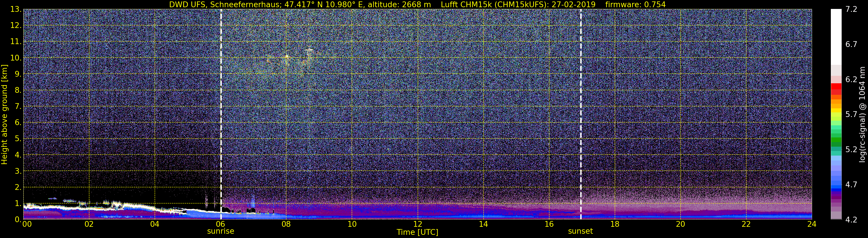Click the colorbar value '6.7'

tap(851, 44)
